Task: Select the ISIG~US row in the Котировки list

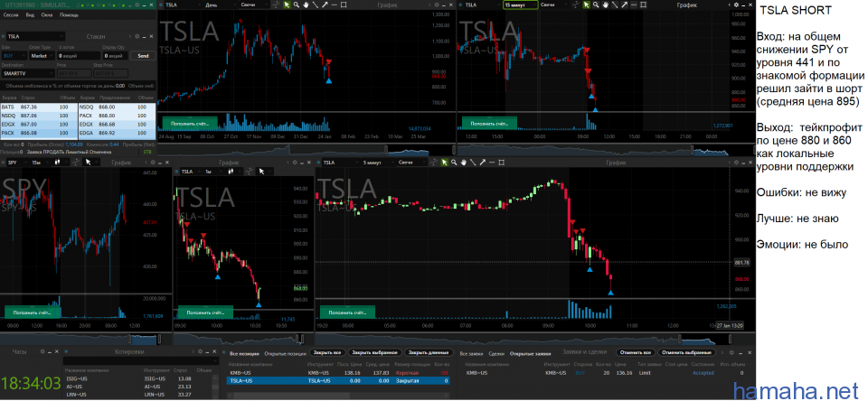Action: (138, 378)
